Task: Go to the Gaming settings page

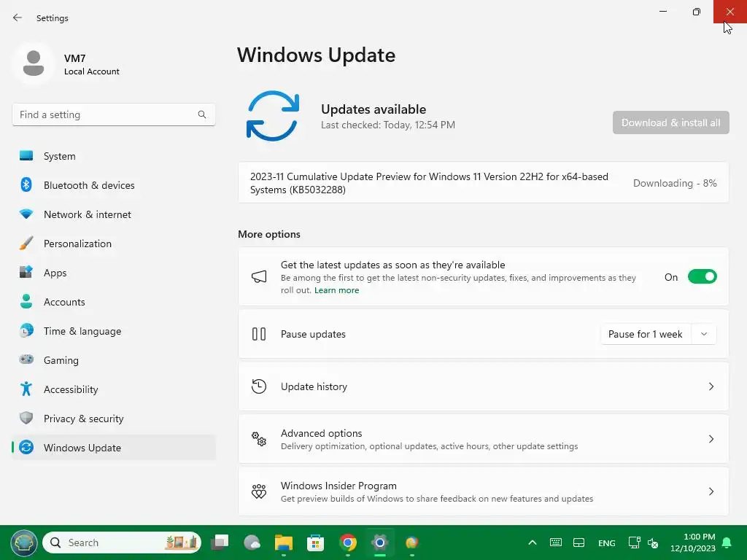Action: click(x=113, y=359)
